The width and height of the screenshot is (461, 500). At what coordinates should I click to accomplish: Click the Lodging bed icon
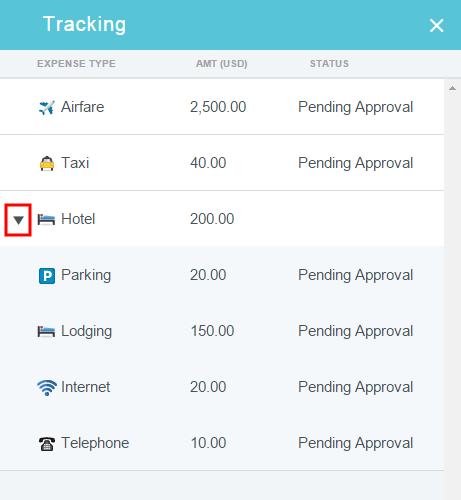(46, 332)
